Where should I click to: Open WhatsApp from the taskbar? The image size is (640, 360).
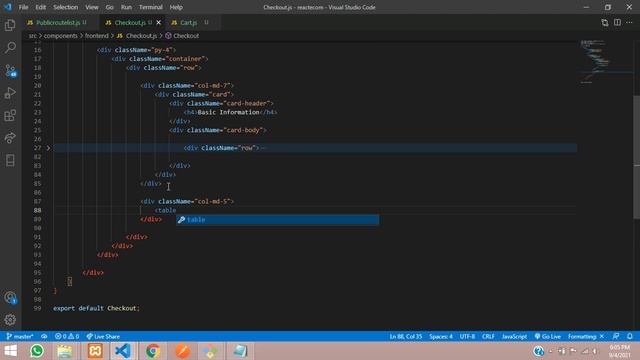click(37, 351)
